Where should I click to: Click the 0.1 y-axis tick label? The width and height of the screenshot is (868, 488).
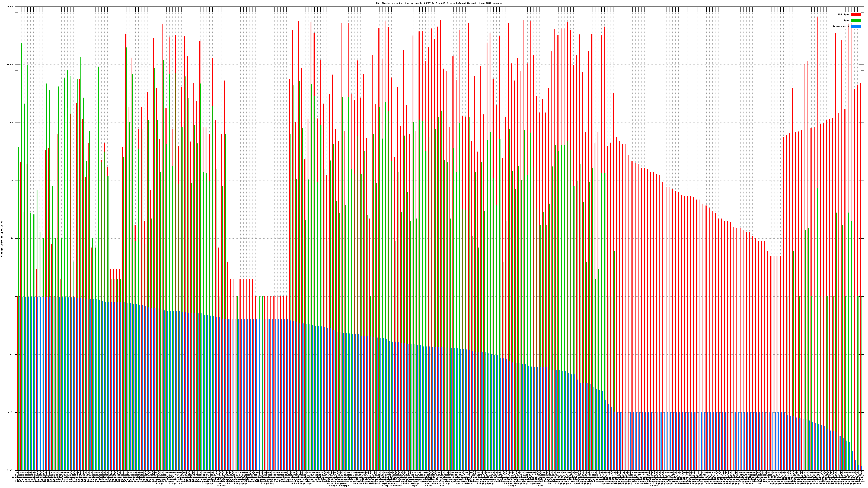pos(12,354)
